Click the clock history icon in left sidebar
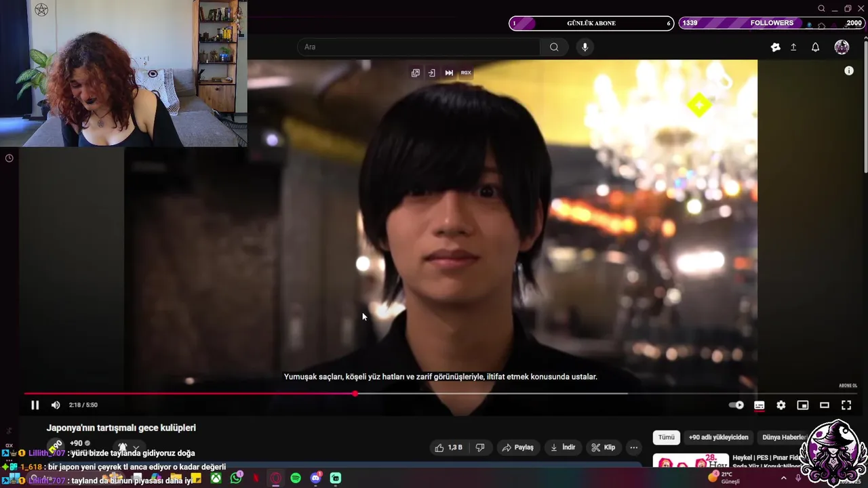The width and height of the screenshot is (868, 488). pos(9,158)
